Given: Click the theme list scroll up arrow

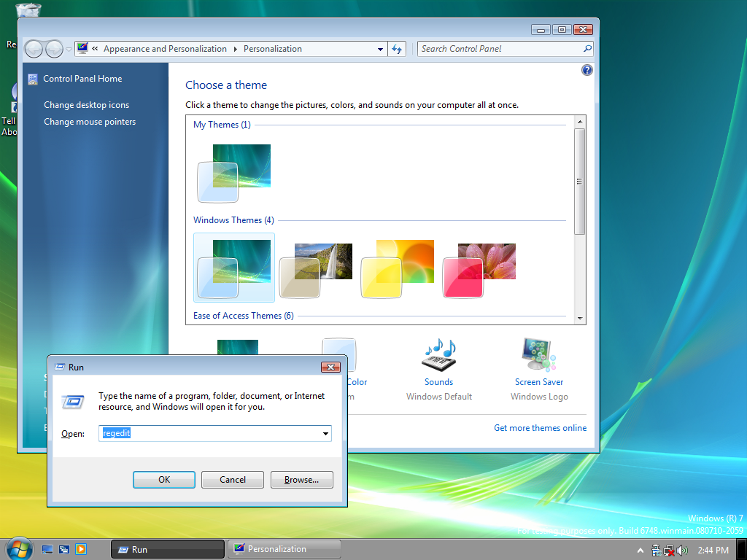Looking at the screenshot, I should click(x=580, y=122).
